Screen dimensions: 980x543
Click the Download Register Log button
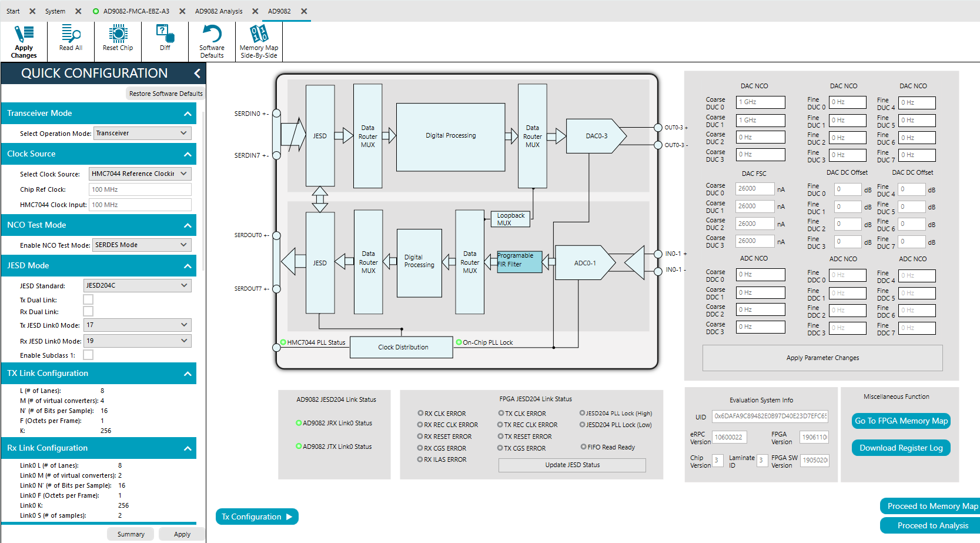901,448
